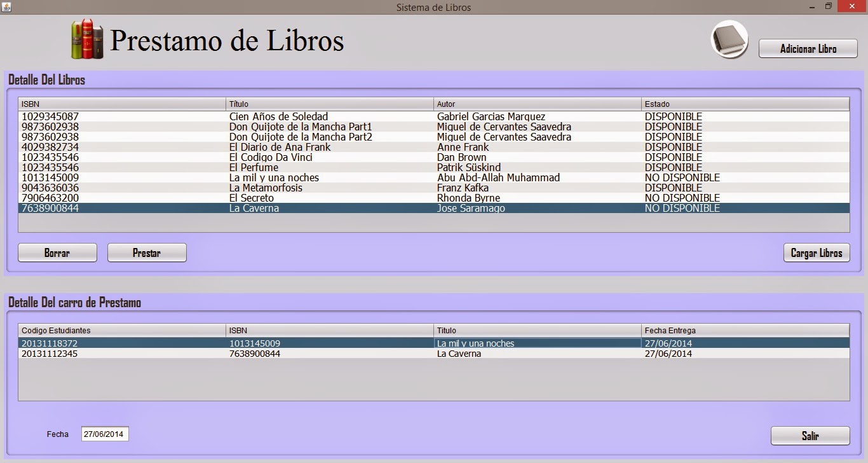Click the Salir button
Viewport: 868px width, 463px height.
coord(810,435)
